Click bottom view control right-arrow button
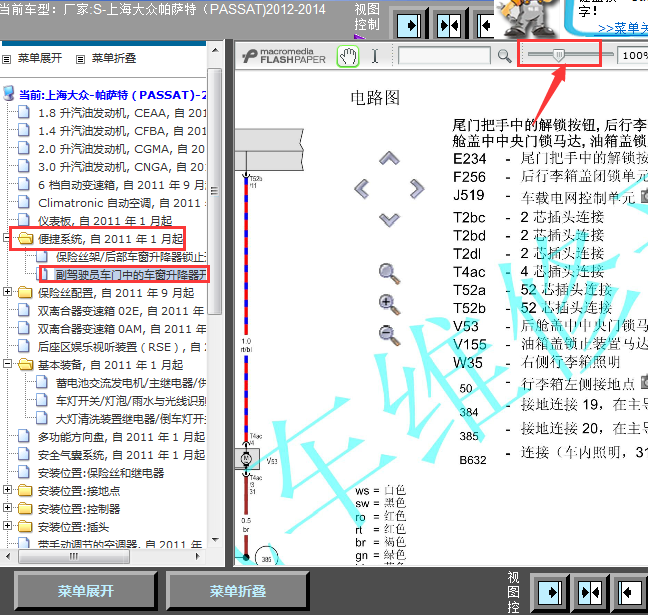 coord(550,593)
